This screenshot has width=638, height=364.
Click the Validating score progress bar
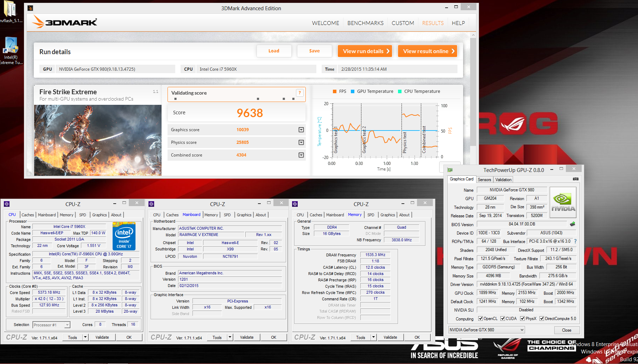tap(234, 99)
